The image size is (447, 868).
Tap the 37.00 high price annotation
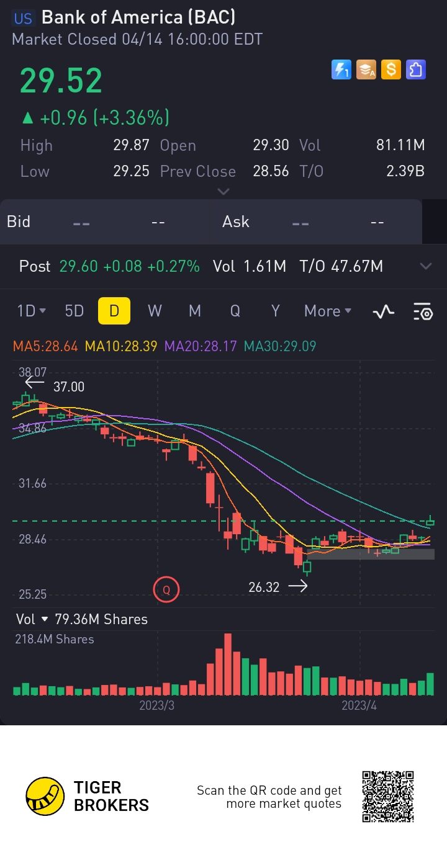69,387
